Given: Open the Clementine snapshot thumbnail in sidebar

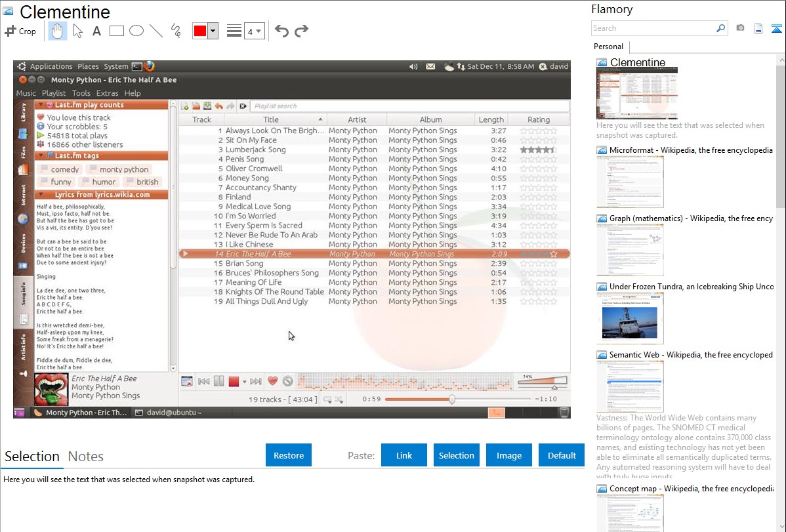Looking at the screenshot, I should point(636,92).
